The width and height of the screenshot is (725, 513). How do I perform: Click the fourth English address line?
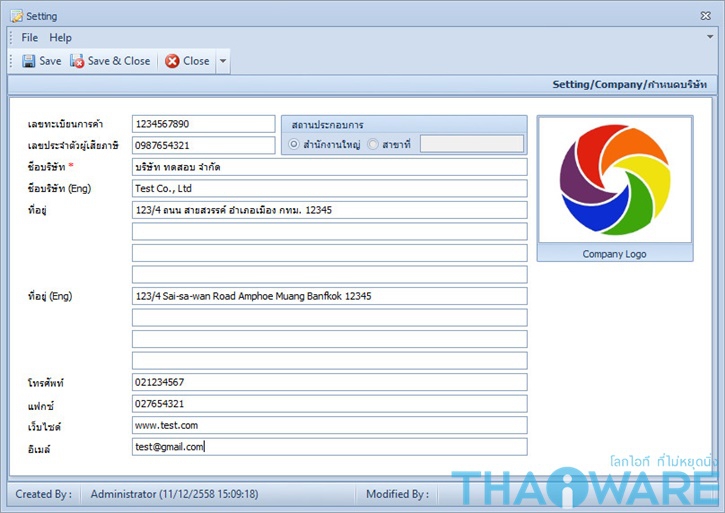[330, 360]
